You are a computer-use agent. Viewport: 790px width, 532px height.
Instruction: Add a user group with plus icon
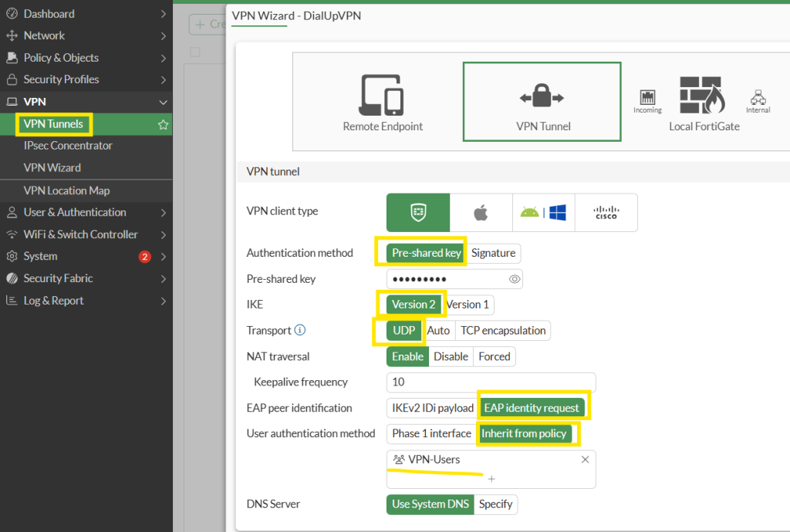tap(491, 479)
